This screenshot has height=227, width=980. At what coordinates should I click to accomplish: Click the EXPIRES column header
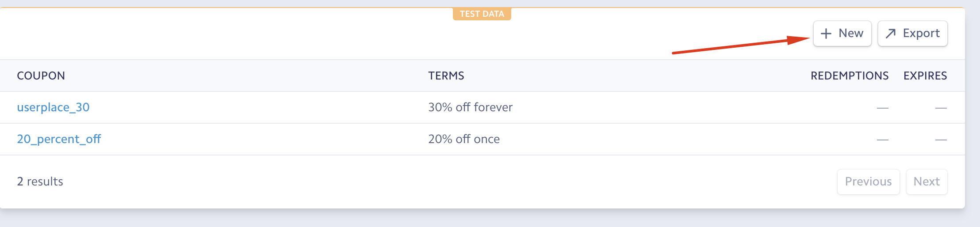pos(925,76)
